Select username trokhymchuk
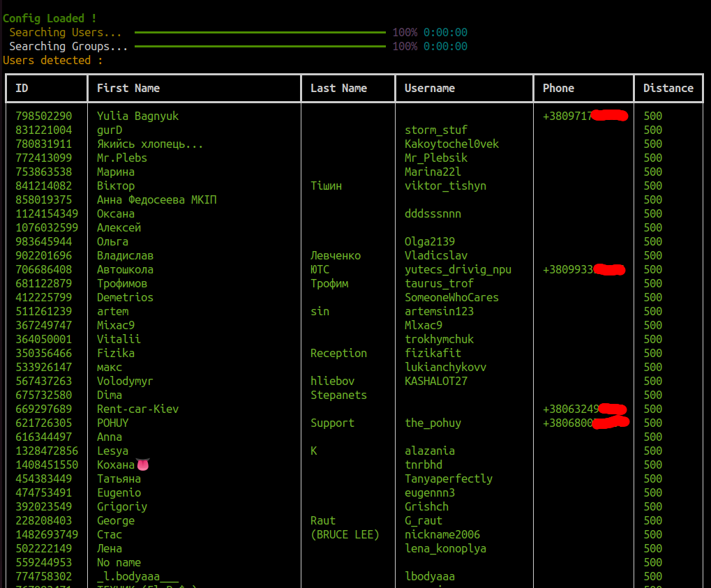Image resolution: width=711 pixels, height=588 pixels. [x=439, y=340]
